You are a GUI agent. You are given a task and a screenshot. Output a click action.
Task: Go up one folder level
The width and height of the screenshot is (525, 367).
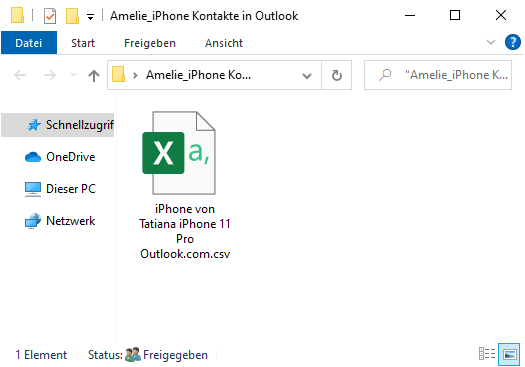[x=94, y=75]
